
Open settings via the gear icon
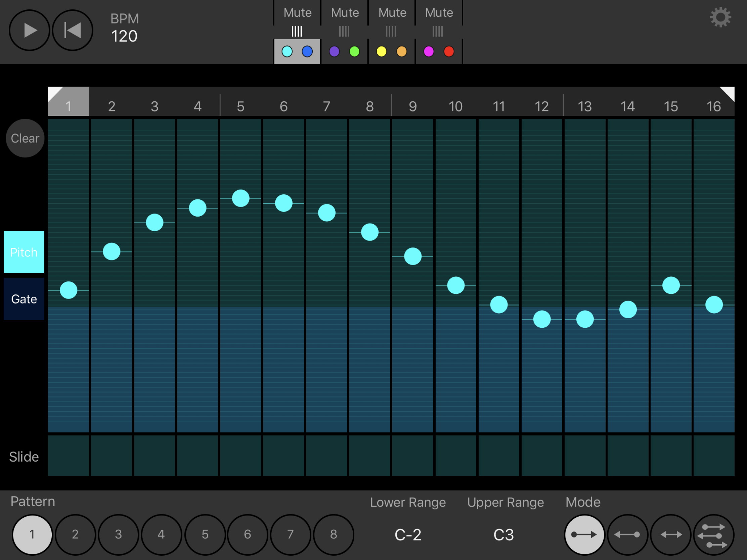pyautogui.click(x=720, y=17)
